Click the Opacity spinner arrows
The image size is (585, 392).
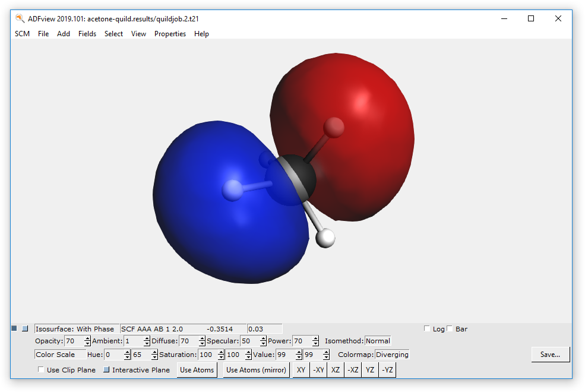point(87,341)
